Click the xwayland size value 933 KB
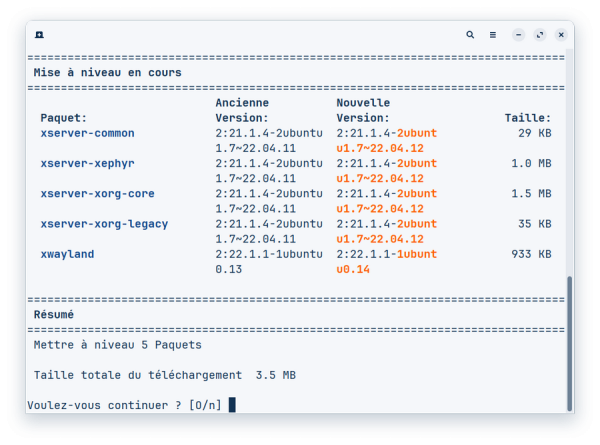This screenshot has height=445, width=600. pyautogui.click(x=530, y=254)
